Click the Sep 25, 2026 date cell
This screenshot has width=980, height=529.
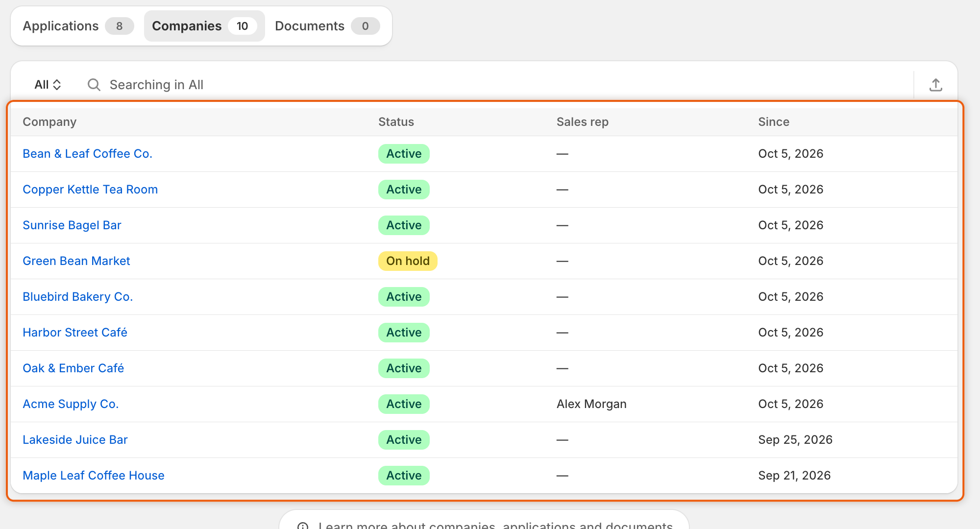pos(795,440)
